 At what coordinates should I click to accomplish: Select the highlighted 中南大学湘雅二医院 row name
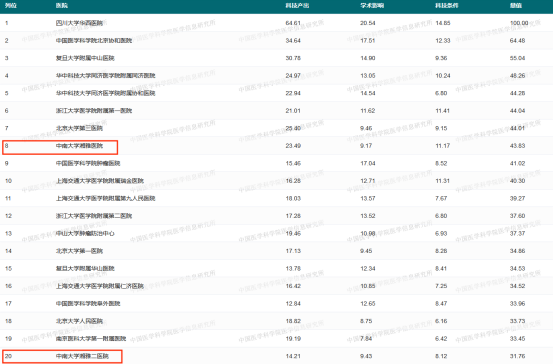click(82, 356)
